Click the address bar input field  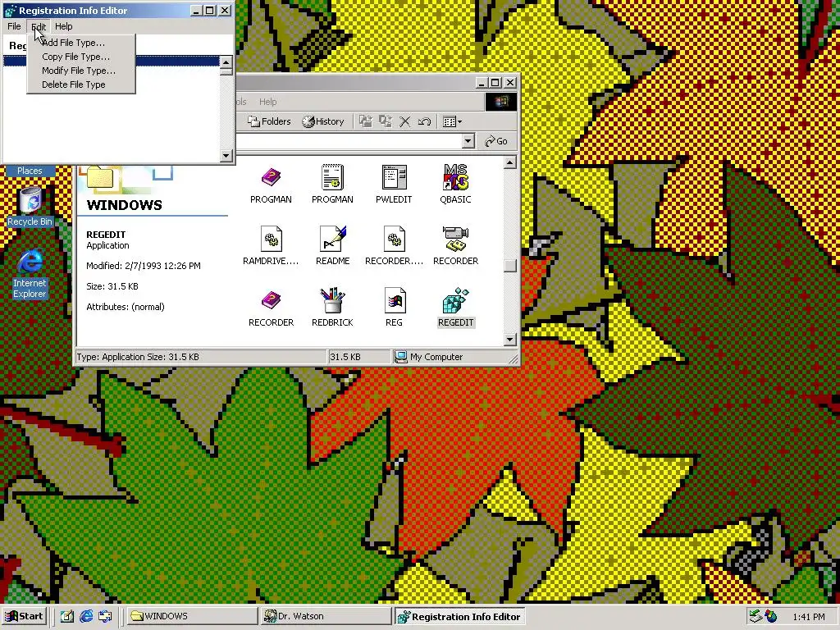(x=349, y=141)
